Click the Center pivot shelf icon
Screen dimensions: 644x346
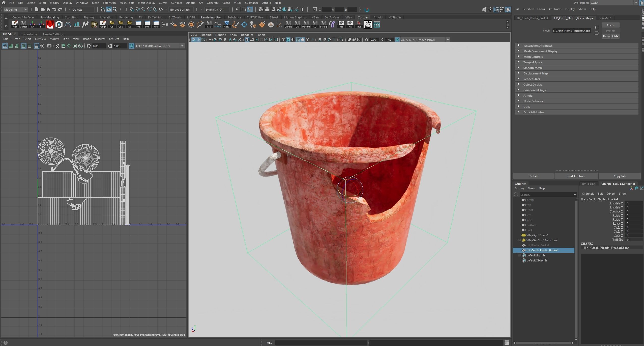tap(23, 24)
